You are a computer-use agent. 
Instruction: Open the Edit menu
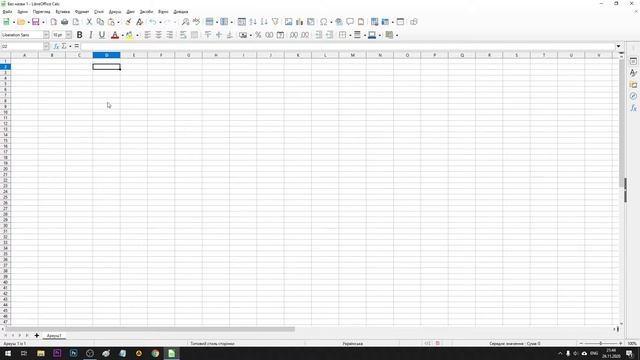(x=22, y=12)
